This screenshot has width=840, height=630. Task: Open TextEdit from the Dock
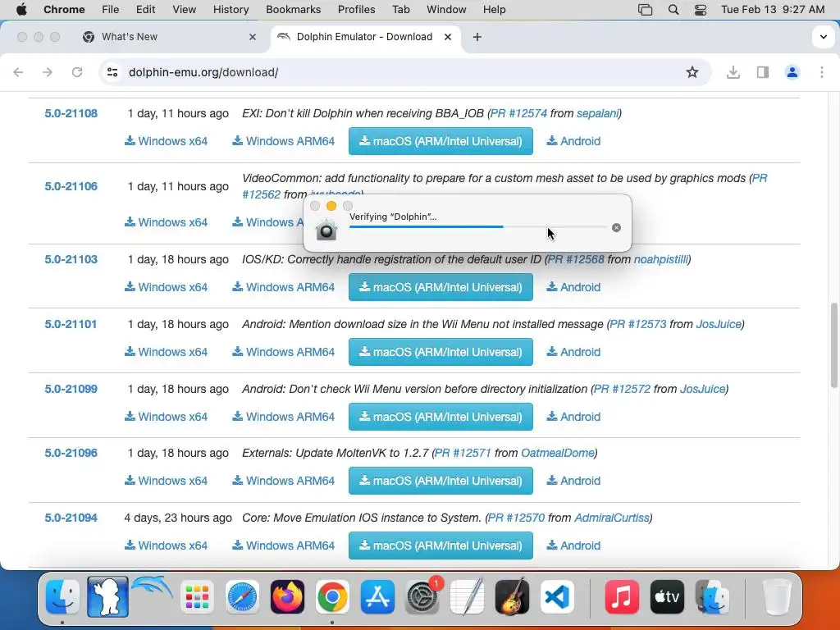[467, 597]
